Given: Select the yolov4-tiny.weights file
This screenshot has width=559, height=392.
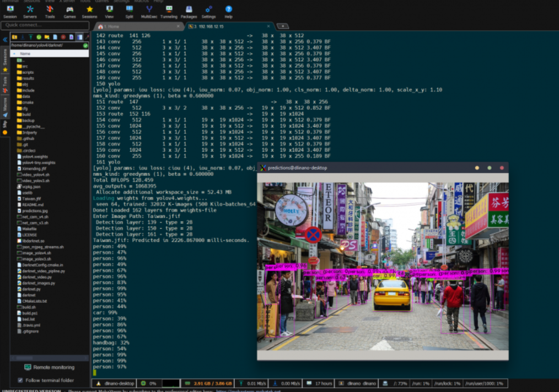Looking at the screenshot, I should pos(36,163).
